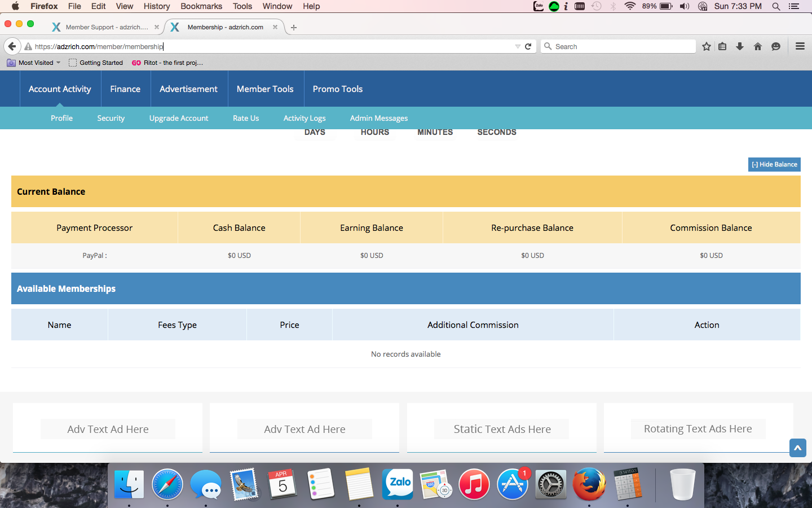The image size is (812, 508).
Task: Click the Cash Balance column header
Action: click(239, 227)
